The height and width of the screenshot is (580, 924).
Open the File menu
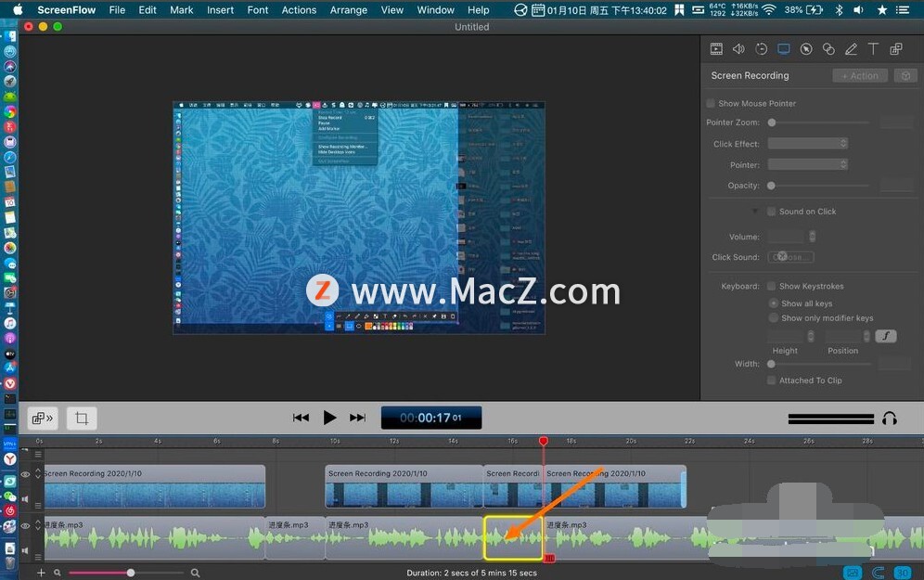click(117, 9)
